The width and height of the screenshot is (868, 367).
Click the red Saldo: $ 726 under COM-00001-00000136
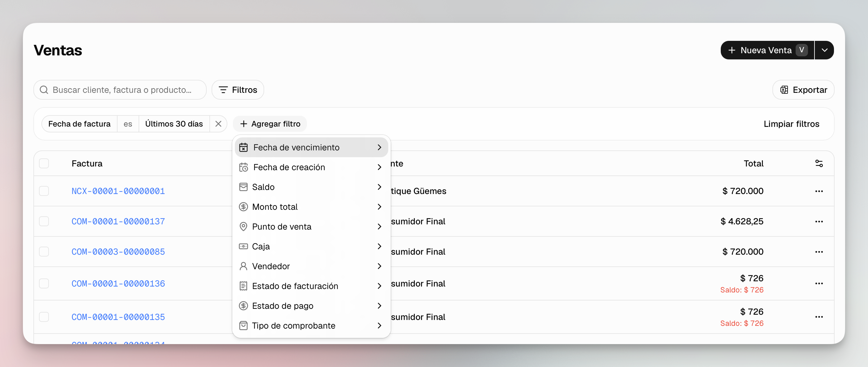tap(742, 290)
